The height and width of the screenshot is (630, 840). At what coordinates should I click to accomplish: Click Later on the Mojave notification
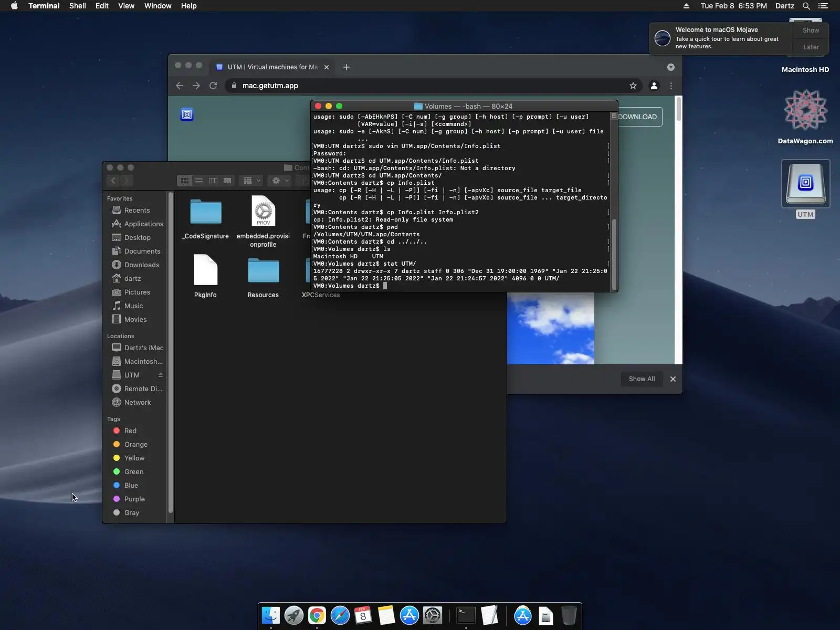(811, 47)
